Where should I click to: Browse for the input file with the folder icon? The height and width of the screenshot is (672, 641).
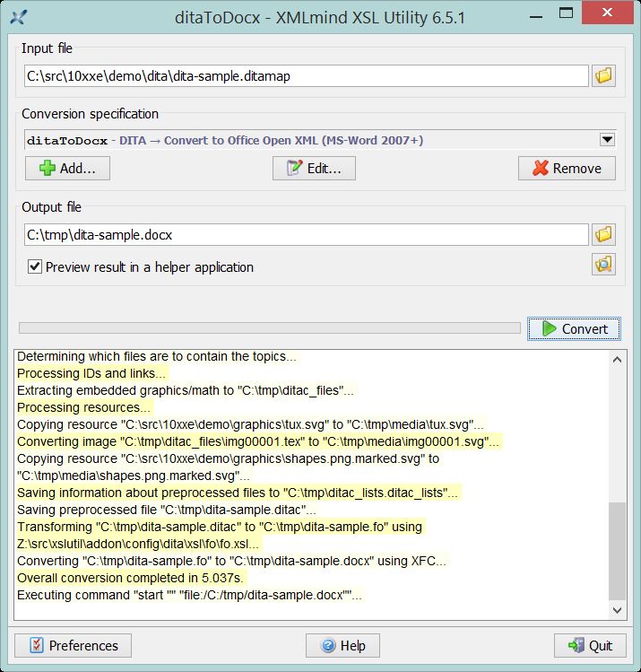(x=603, y=76)
